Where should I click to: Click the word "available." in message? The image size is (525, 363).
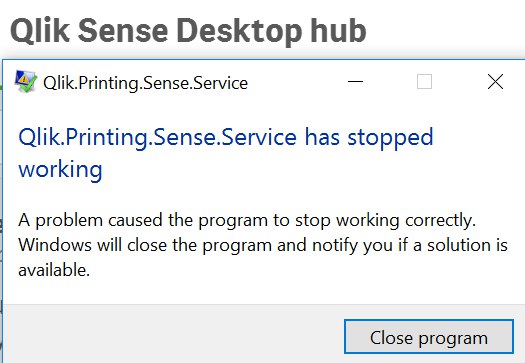point(54,270)
